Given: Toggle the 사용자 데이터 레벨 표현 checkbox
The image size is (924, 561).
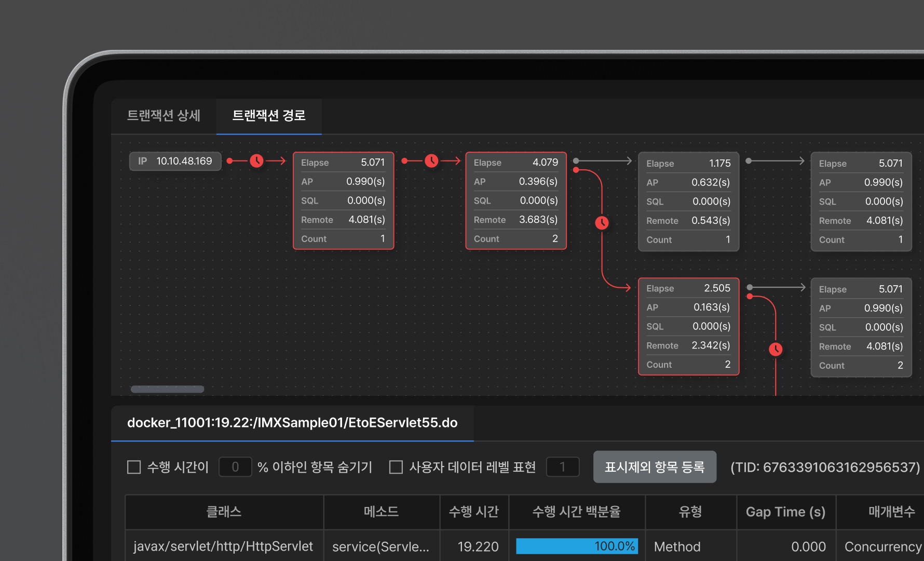Looking at the screenshot, I should pyautogui.click(x=396, y=467).
